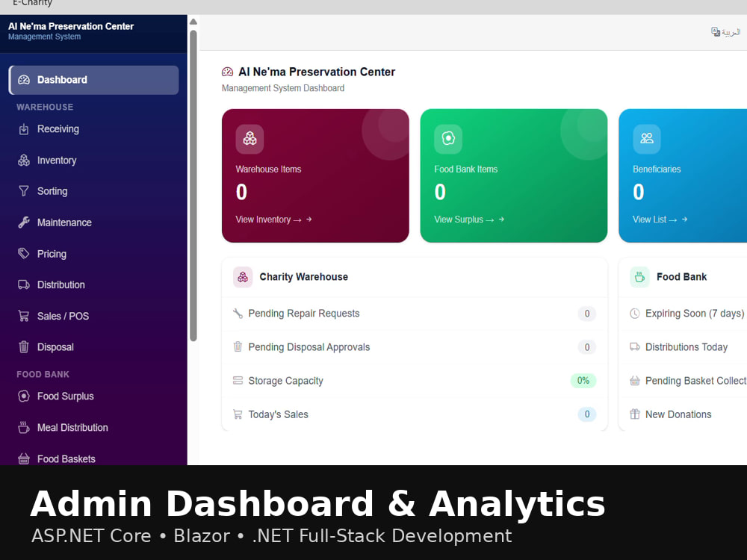Image resolution: width=747 pixels, height=560 pixels.
Task: Click the Pricing tag icon
Action: [24, 253]
